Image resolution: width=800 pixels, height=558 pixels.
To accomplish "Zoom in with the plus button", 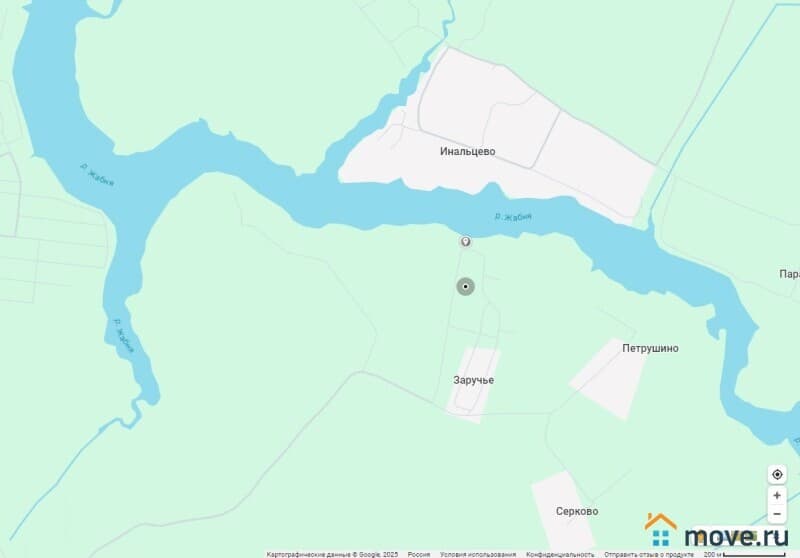I will 777,495.
